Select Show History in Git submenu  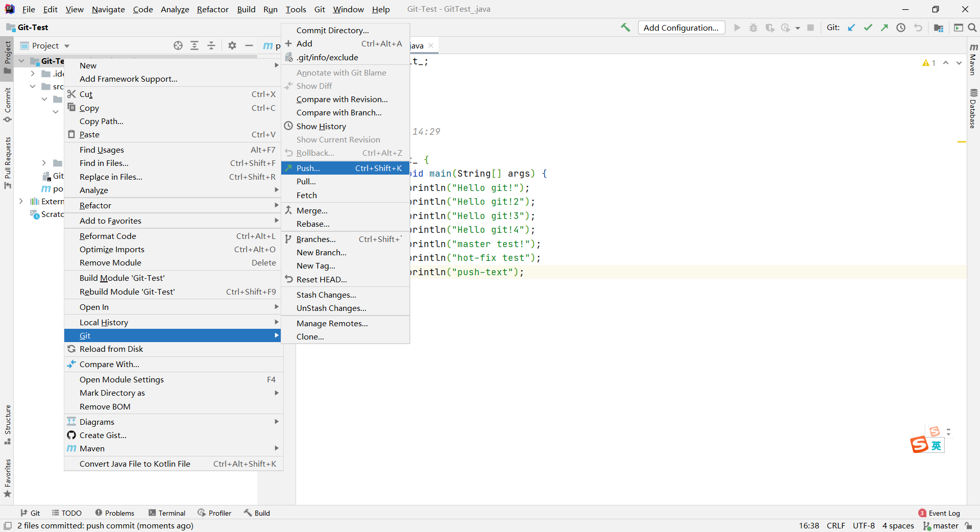(346, 126)
